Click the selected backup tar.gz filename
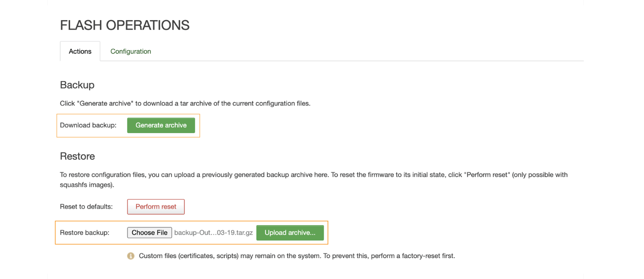This screenshot has width=644, height=279. (213, 233)
